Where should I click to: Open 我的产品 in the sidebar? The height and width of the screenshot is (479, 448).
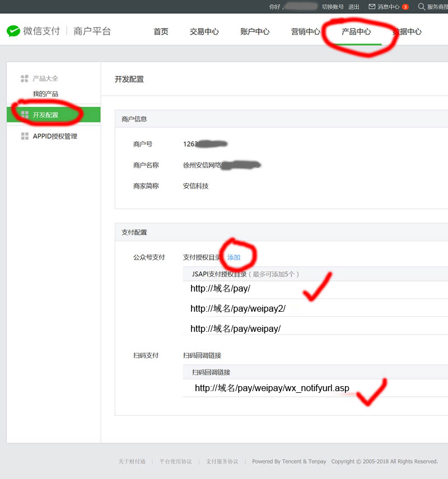click(x=45, y=94)
